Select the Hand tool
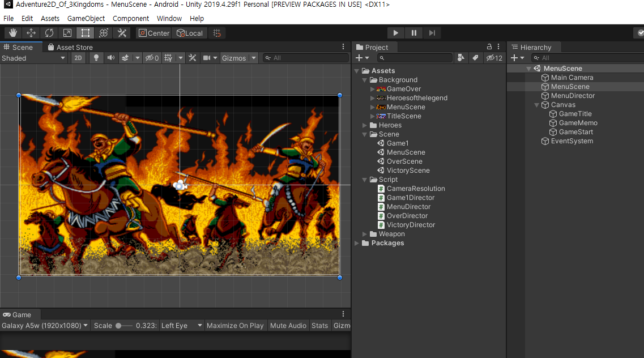This screenshot has width=644, height=358. [x=12, y=33]
